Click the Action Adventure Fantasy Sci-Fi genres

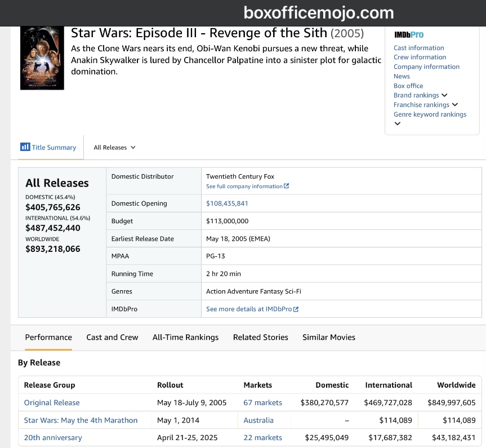[x=253, y=291]
